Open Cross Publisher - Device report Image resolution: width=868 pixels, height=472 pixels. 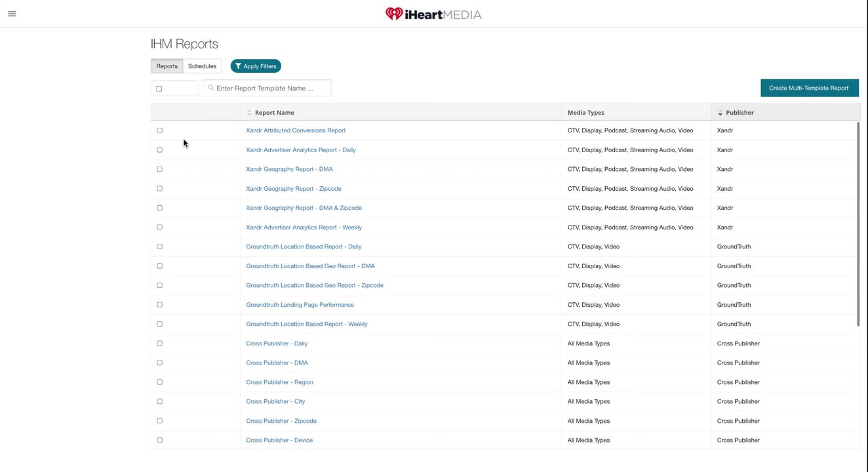(279, 440)
